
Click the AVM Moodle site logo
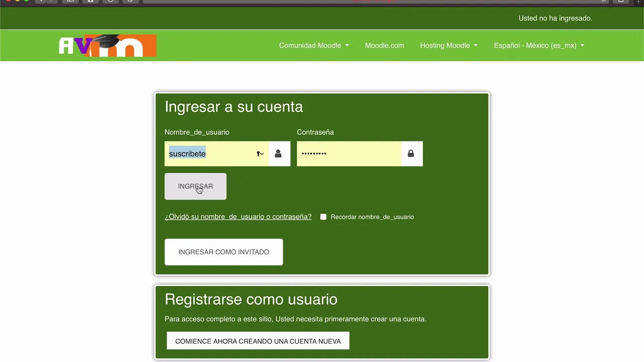tap(108, 46)
